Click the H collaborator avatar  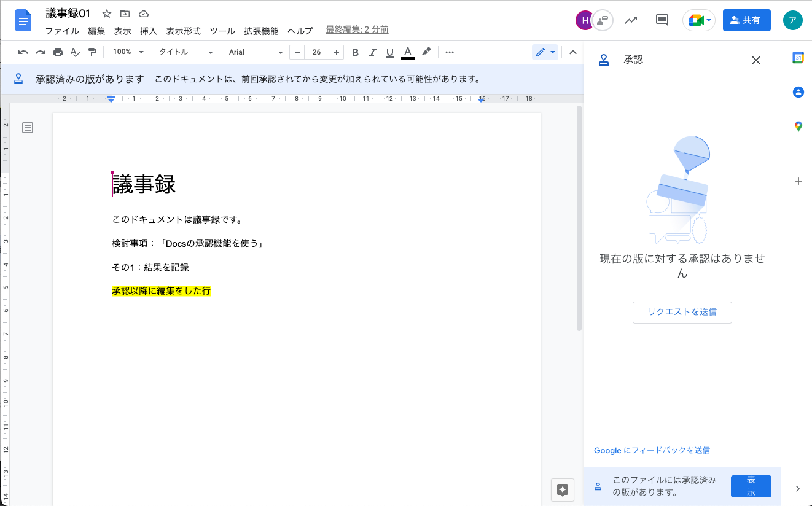pyautogui.click(x=584, y=20)
